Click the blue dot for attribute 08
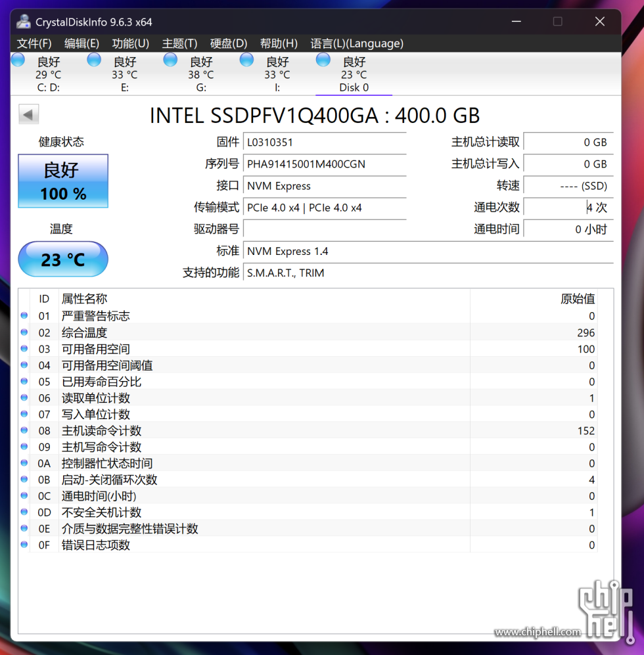Viewport: 644px width, 655px height. pos(24,430)
